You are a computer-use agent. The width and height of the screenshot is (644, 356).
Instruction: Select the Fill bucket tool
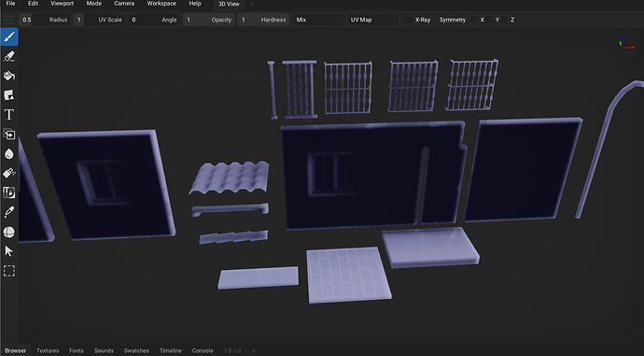coord(9,76)
